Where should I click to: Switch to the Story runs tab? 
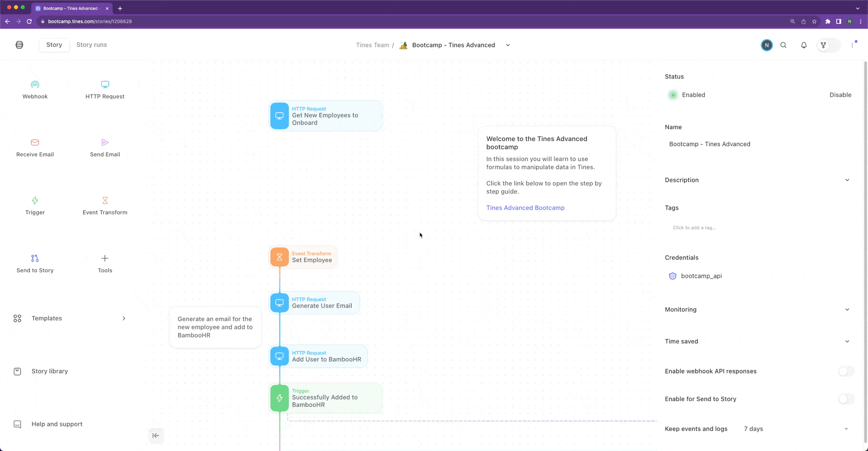point(92,45)
